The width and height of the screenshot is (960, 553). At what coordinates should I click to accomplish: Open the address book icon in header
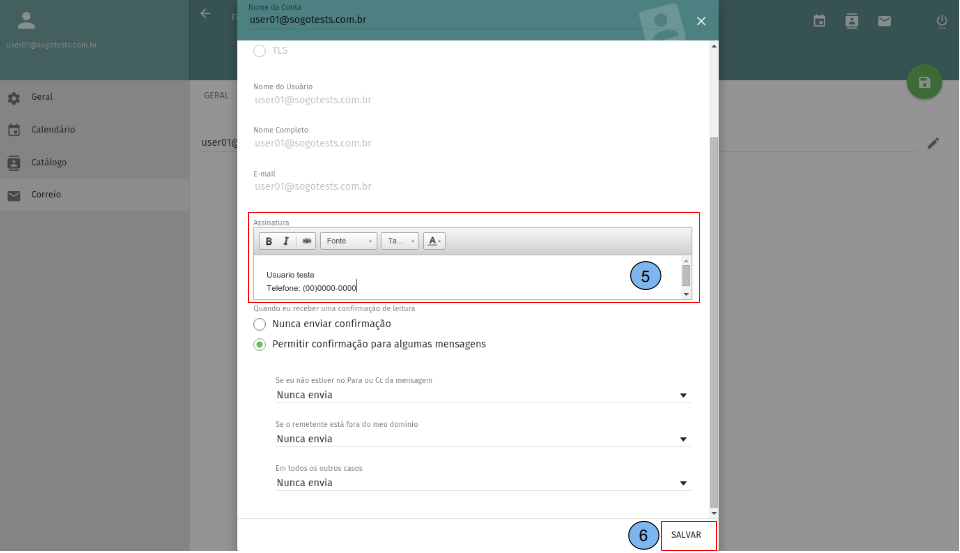click(851, 20)
